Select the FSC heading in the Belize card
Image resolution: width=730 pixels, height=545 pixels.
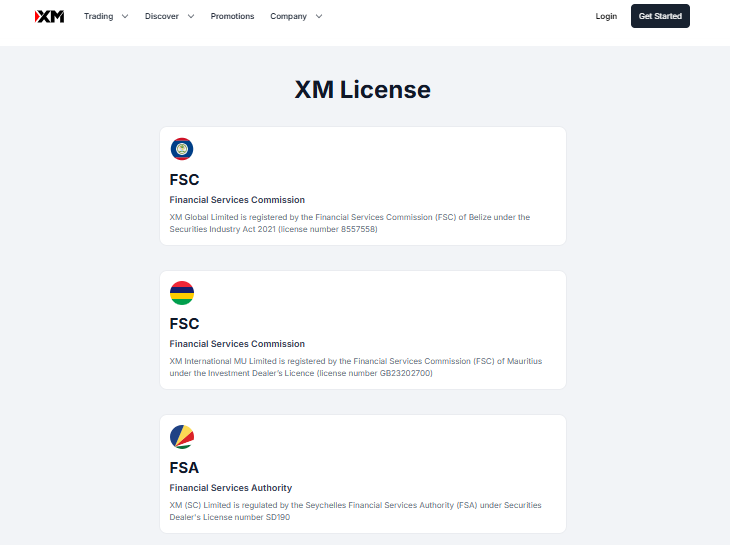coord(184,180)
